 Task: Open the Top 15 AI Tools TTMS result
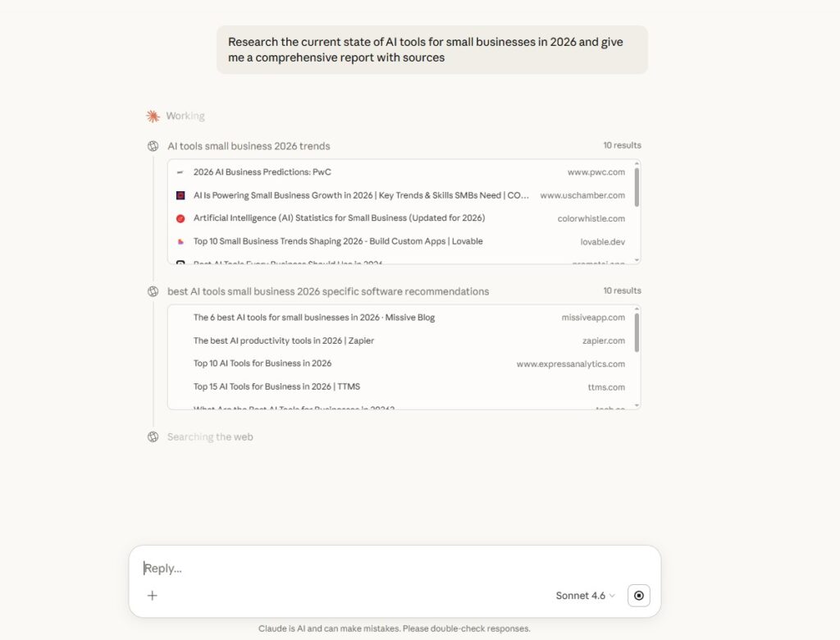[x=276, y=387]
